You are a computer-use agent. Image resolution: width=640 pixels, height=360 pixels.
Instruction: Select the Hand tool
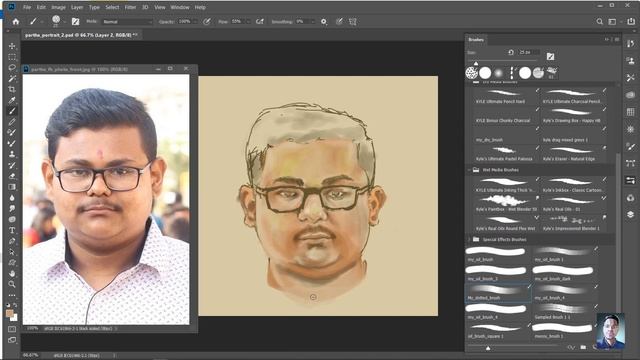click(12, 273)
